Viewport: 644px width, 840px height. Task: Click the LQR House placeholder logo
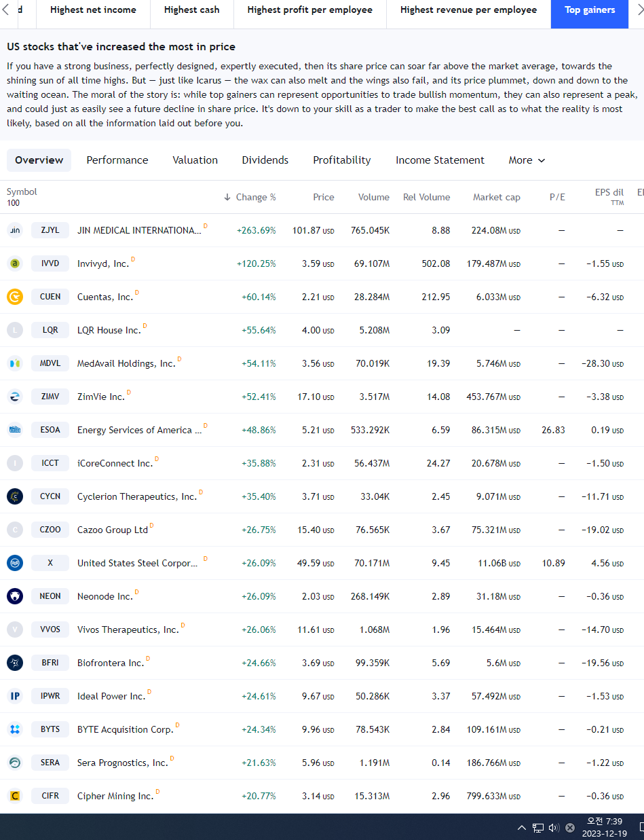[15, 330]
